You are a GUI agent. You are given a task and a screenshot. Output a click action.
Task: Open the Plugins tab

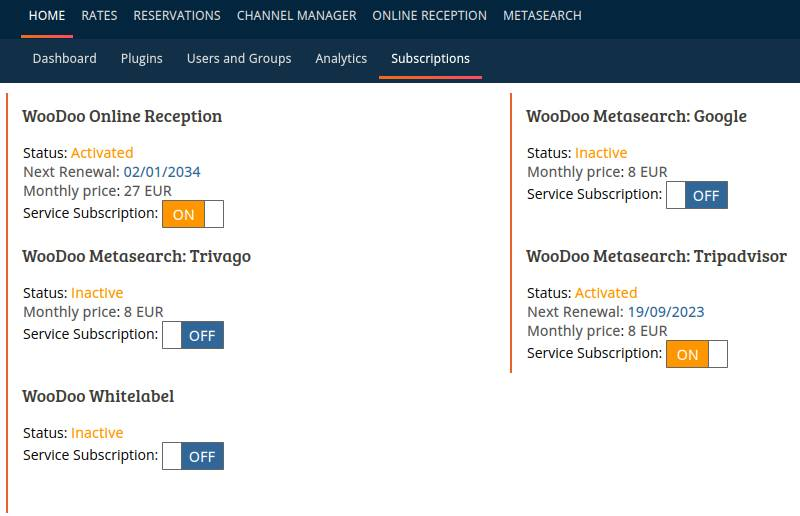click(142, 59)
